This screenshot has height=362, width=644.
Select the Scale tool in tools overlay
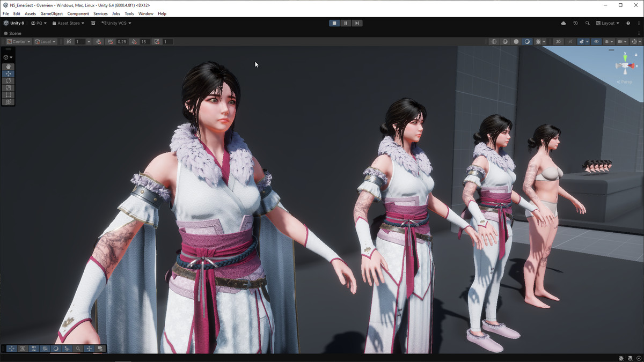8,87
